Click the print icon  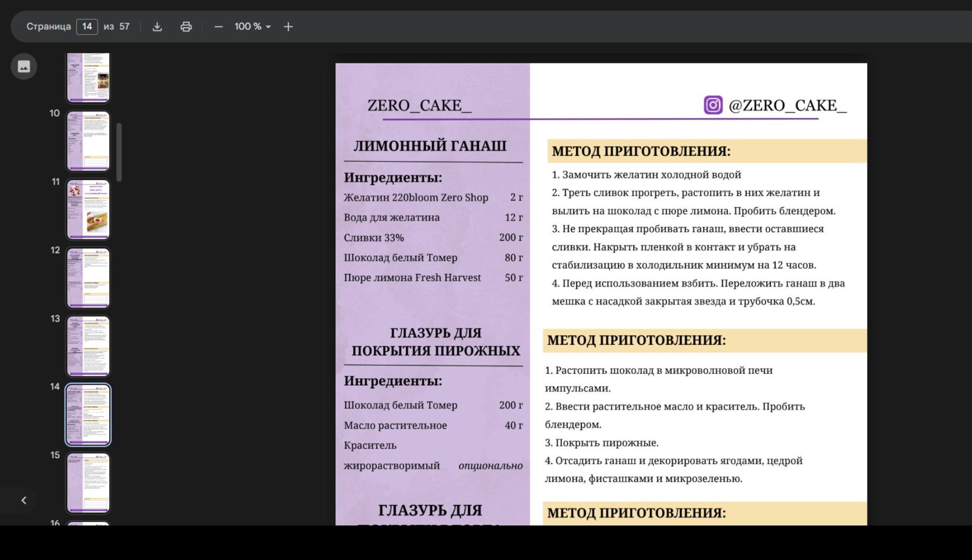(186, 27)
